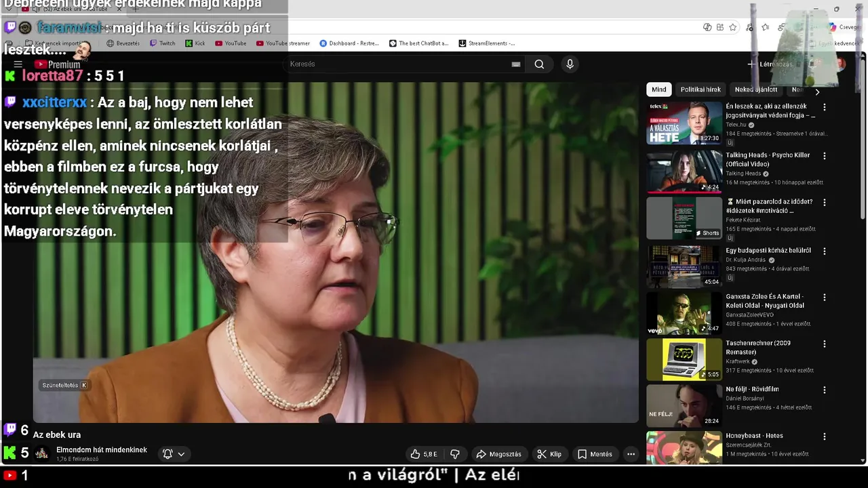The height and width of the screenshot is (488, 868).
Task: Like the video with thumbs-up button
Action: [424, 454]
